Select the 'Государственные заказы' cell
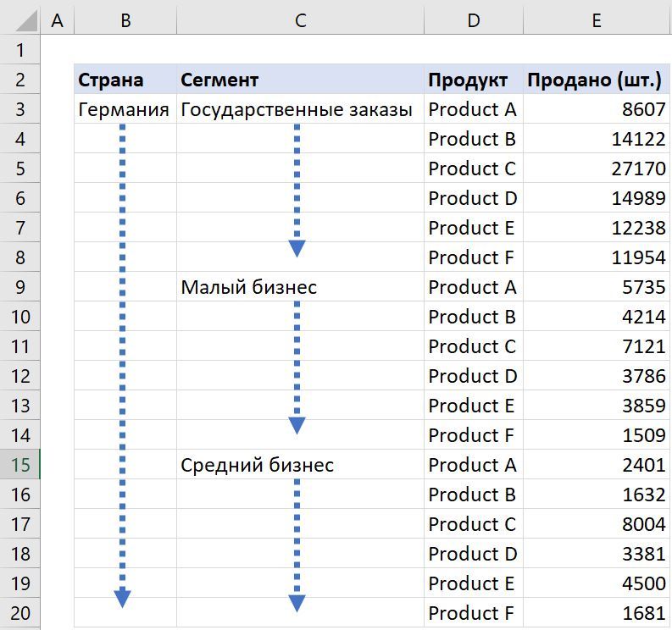672x630 pixels. pos(301,109)
